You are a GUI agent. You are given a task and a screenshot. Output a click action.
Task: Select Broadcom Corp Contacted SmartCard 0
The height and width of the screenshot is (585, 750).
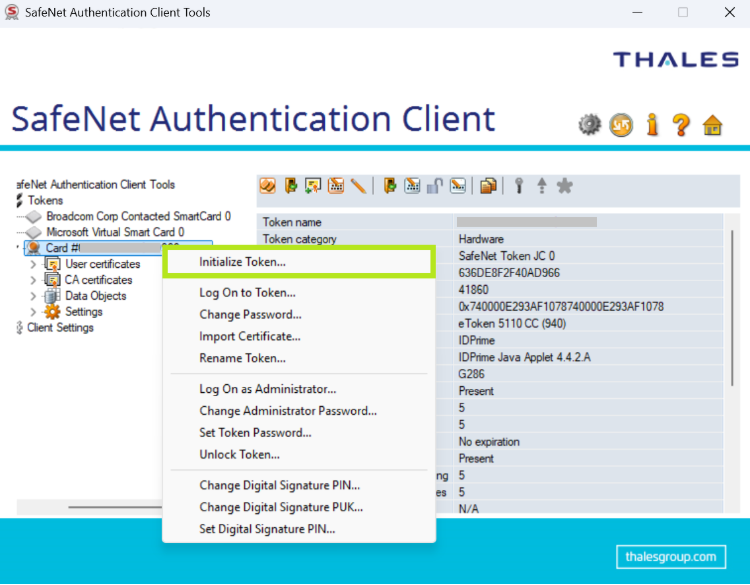coord(138,216)
